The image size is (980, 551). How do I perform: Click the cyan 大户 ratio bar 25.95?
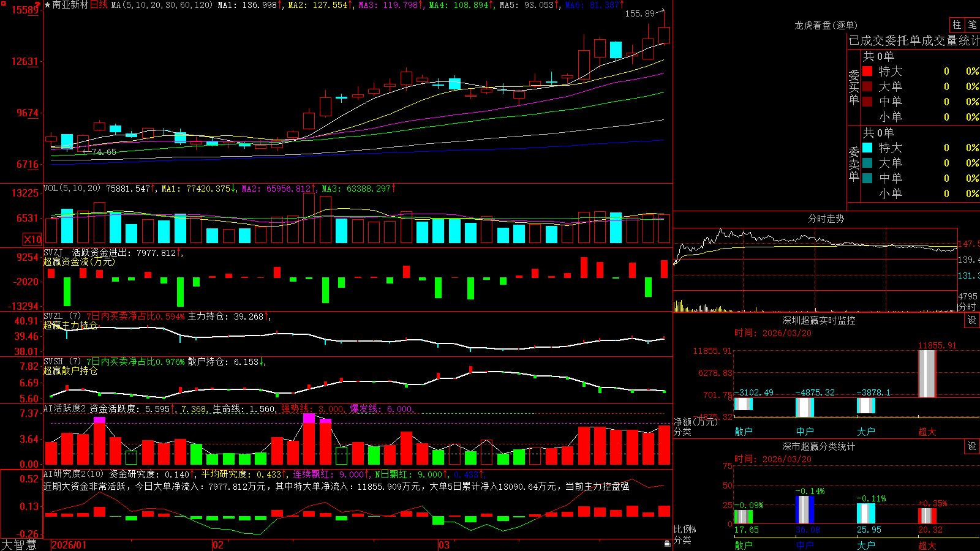pyautogui.click(x=866, y=514)
